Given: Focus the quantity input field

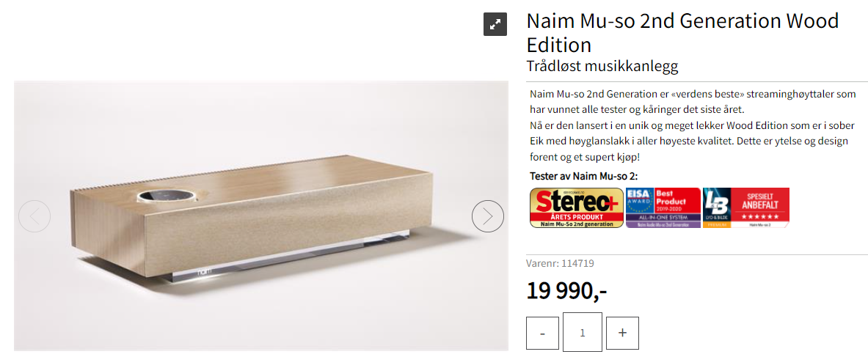Looking at the screenshot, I should click(x=583, y=333).
